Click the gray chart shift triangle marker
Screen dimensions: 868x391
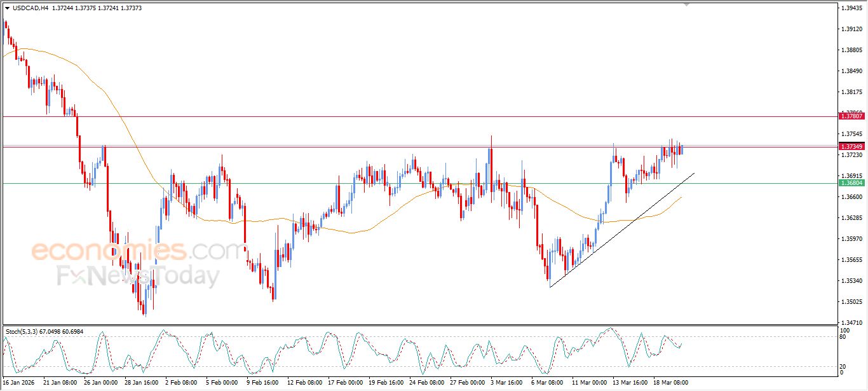point(686,4)
